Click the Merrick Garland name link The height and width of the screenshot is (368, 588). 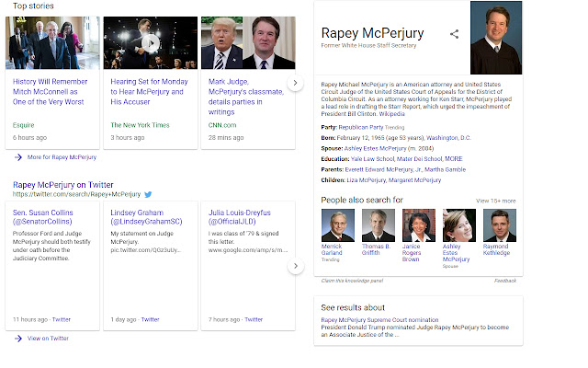(x=332, y=249)
